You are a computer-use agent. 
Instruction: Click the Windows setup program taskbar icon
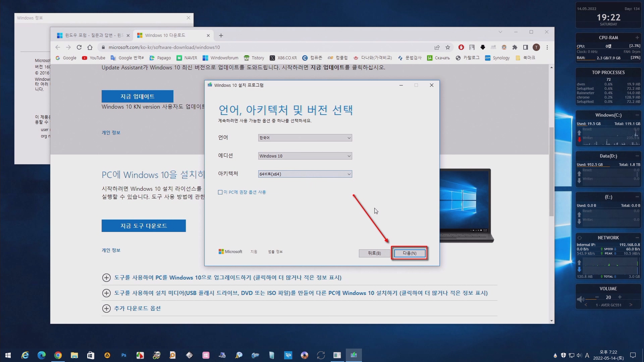click(x=354, y=355)
